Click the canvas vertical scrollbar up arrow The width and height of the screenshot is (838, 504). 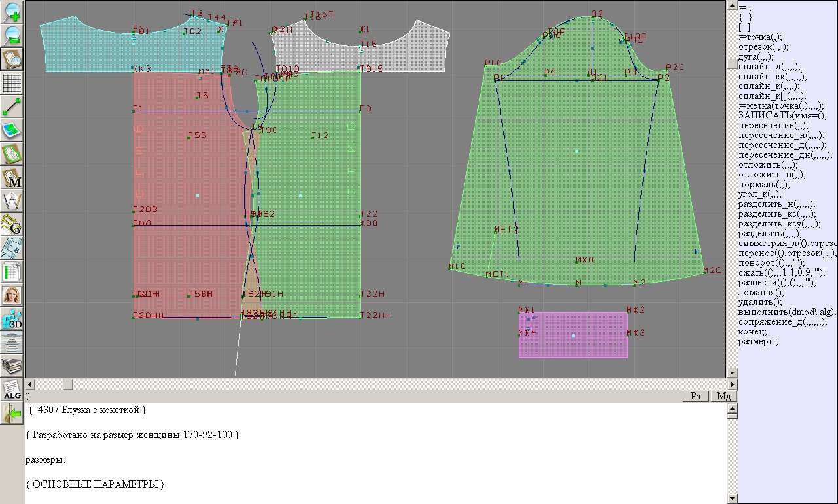pyautogui.click(x=733, y=5)
